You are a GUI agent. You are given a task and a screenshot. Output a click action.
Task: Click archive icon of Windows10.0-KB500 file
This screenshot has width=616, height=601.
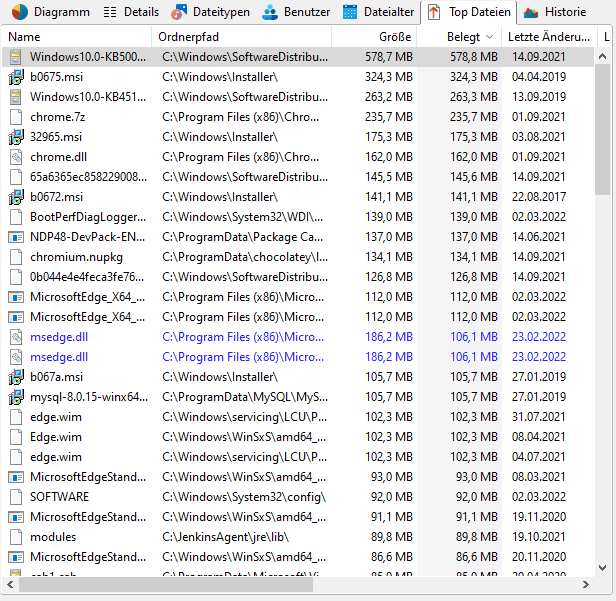[x=16, y=57]
